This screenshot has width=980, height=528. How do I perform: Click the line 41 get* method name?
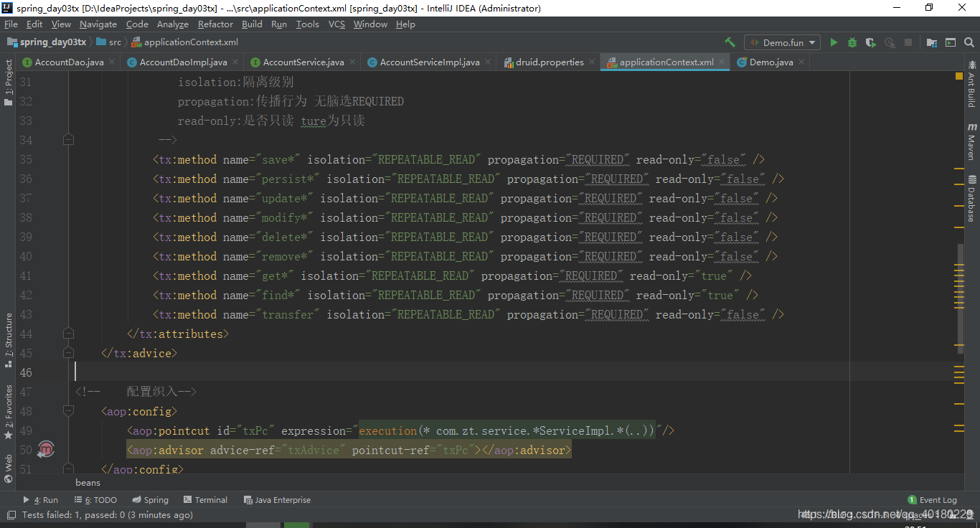click(275, 275)
